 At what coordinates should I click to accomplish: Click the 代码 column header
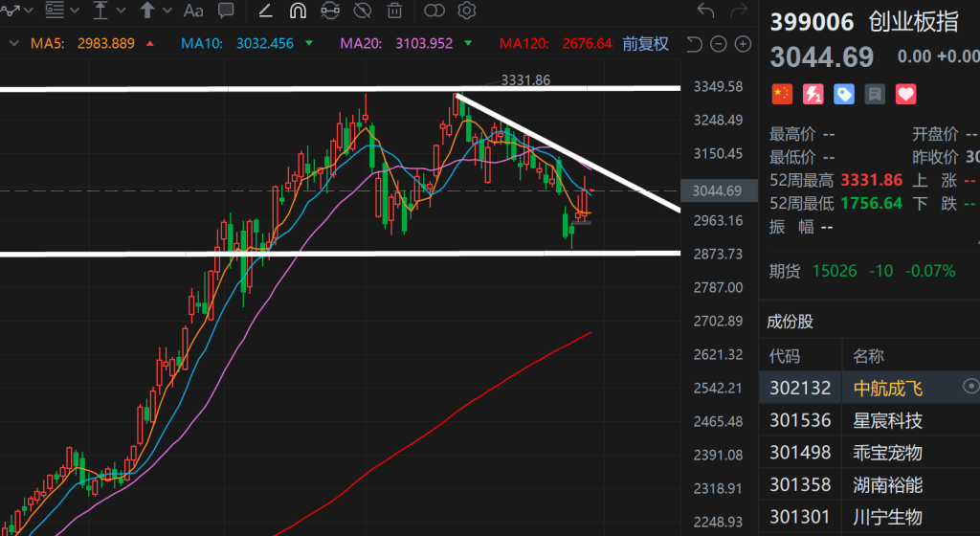point(785,356)
